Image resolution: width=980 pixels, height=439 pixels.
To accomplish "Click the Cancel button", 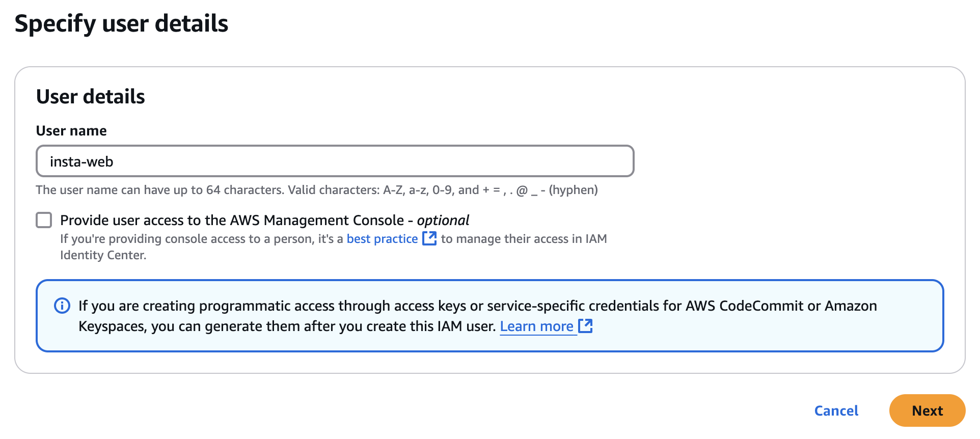I will pos(836,410).
